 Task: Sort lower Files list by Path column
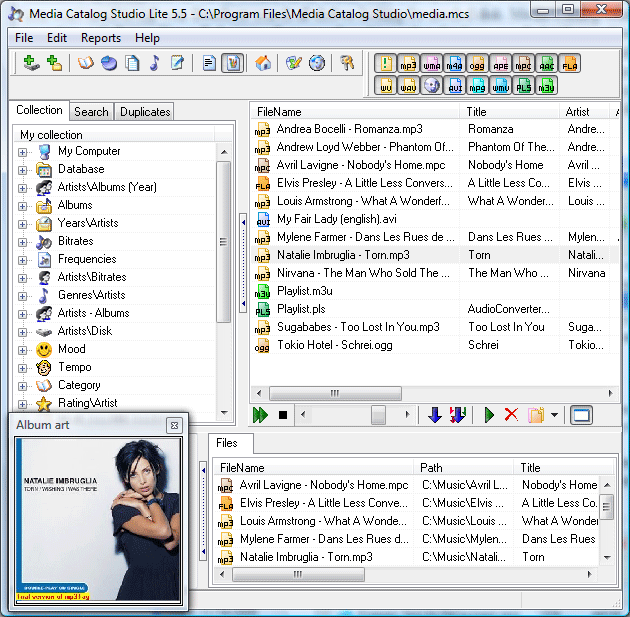click(463, 468)
